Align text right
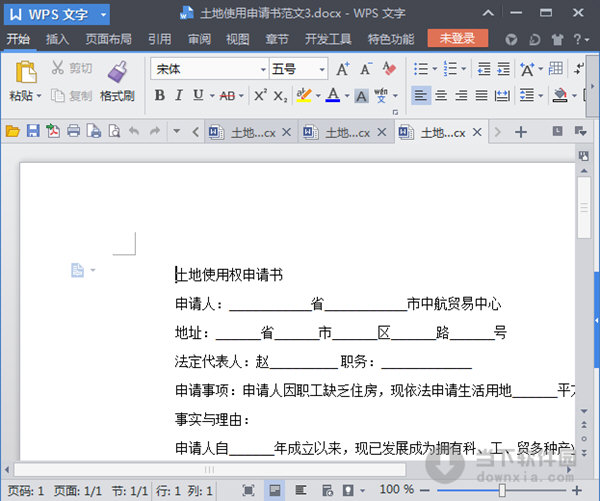The image size is (600, 501). point(461,95)
